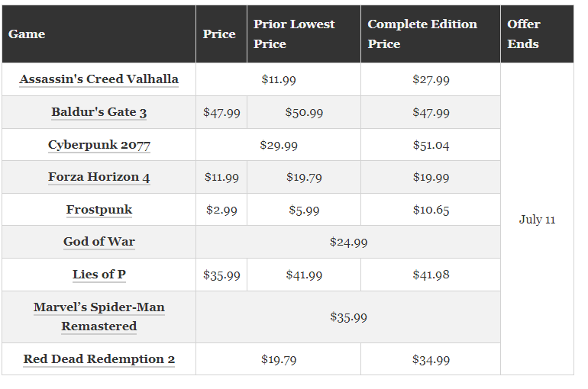The image size is (588, 389).
Task: Open the Frostpunk game link
Action: point(99,210)
